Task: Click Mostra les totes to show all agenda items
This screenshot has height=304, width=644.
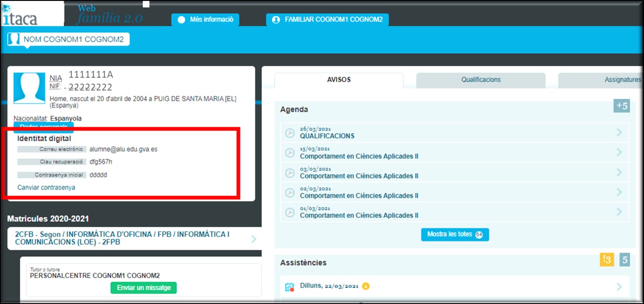Action: tap(454, 234)
